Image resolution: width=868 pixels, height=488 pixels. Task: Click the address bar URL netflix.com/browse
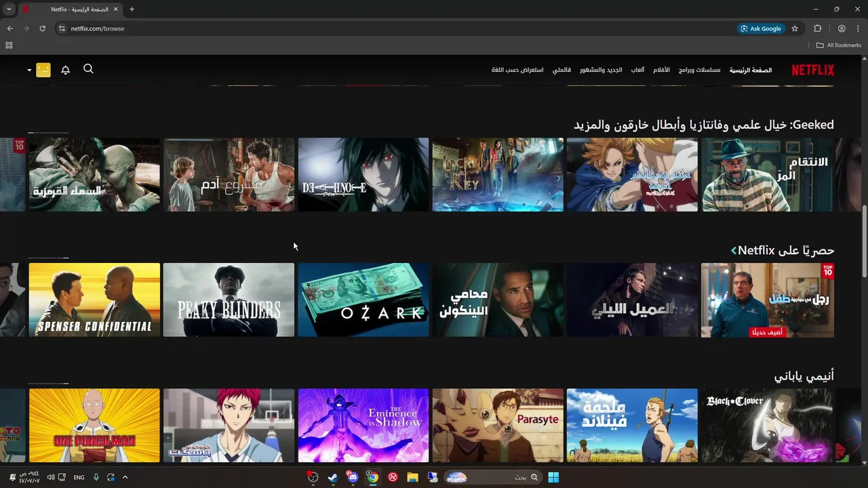click(98, 28)
